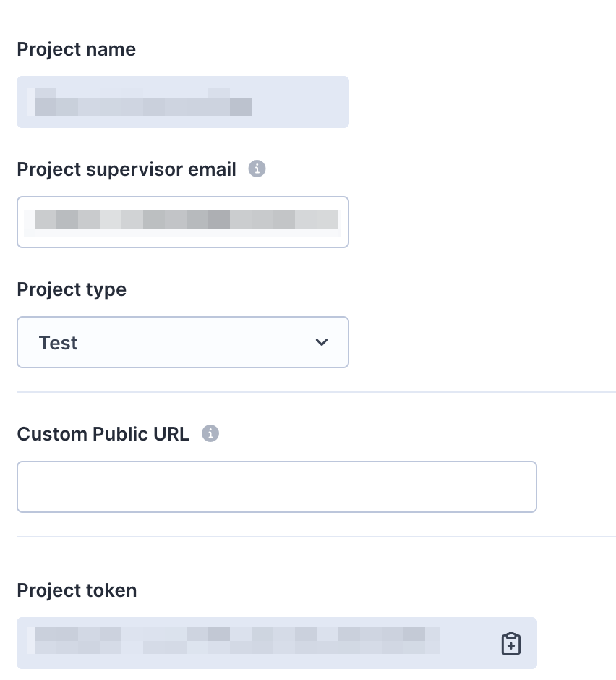Screen dimensions: 616x680
Task: Select the 'Test' value text in dropdown
Action: click(x=58, y=343)
